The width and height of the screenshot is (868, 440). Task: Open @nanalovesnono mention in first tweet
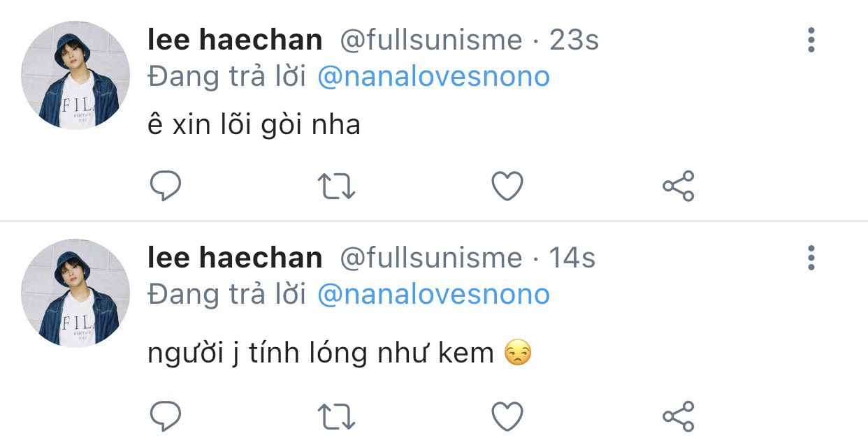tap(433, 77)
